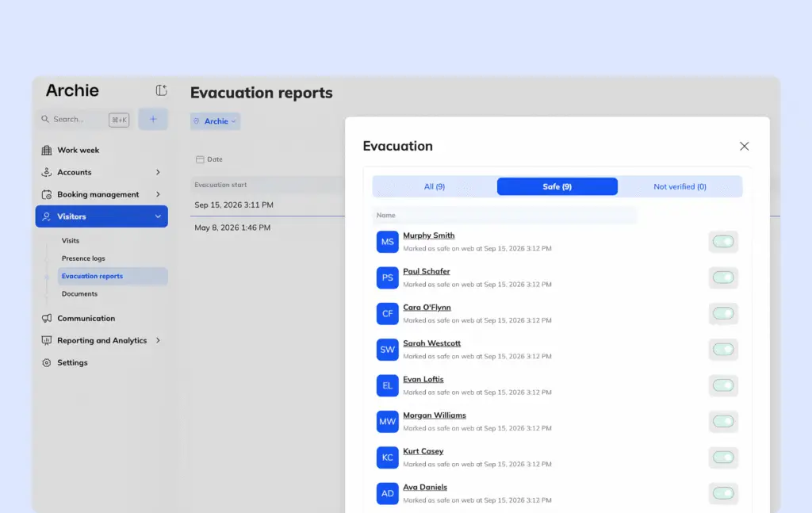Click the blue plus add button
This screenshot has height=513, width=812.
[x=153, y=119]
